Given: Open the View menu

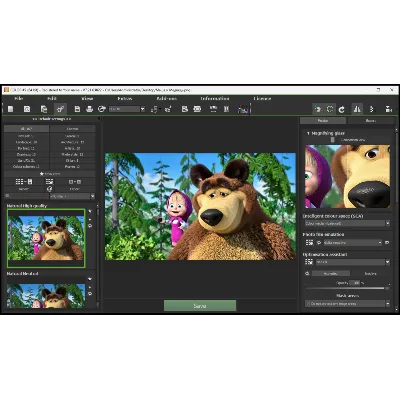Looking at the screenshot, I should click(x=87, y=99).
